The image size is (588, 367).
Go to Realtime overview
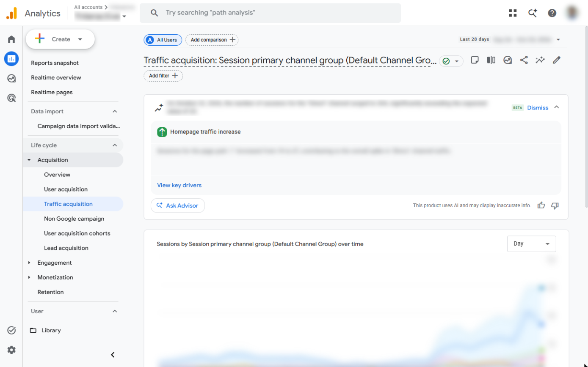point(56,78)
